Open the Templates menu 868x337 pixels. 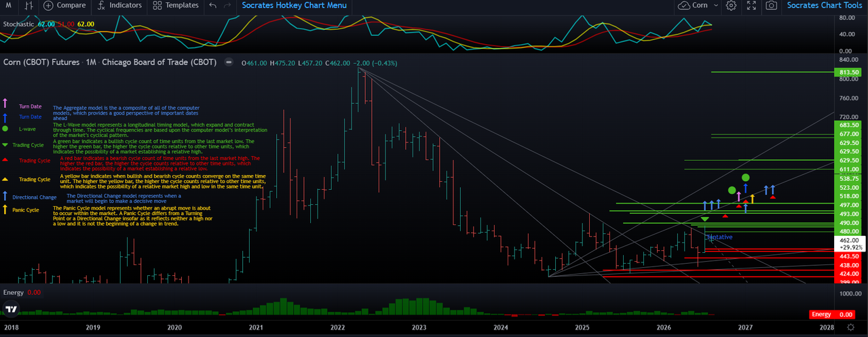pyautogui.click(x=176, y=5)
